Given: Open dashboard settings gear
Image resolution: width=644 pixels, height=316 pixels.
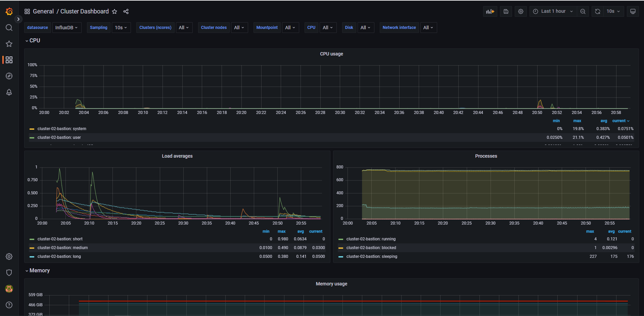Looking at the screenshot, I should click(521, 11).
